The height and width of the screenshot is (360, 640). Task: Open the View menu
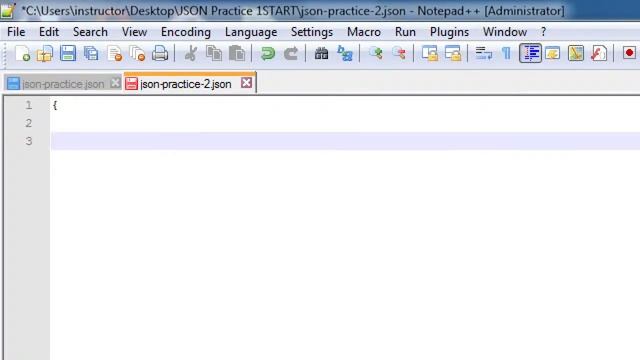click(x=134, y=32)
